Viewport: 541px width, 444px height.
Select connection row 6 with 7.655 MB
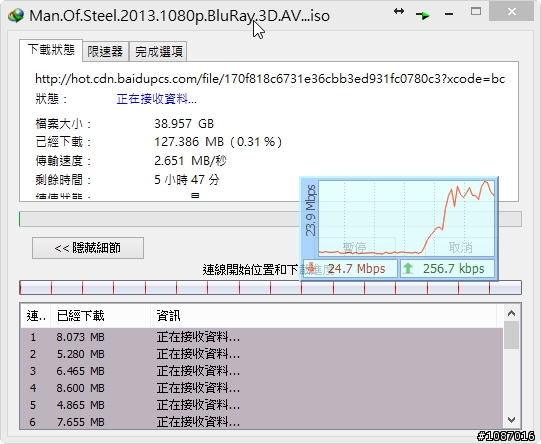pos(262,422)
